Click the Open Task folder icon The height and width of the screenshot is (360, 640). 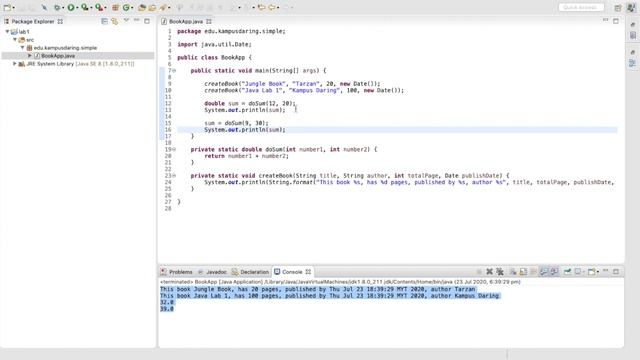coord(152,7)
